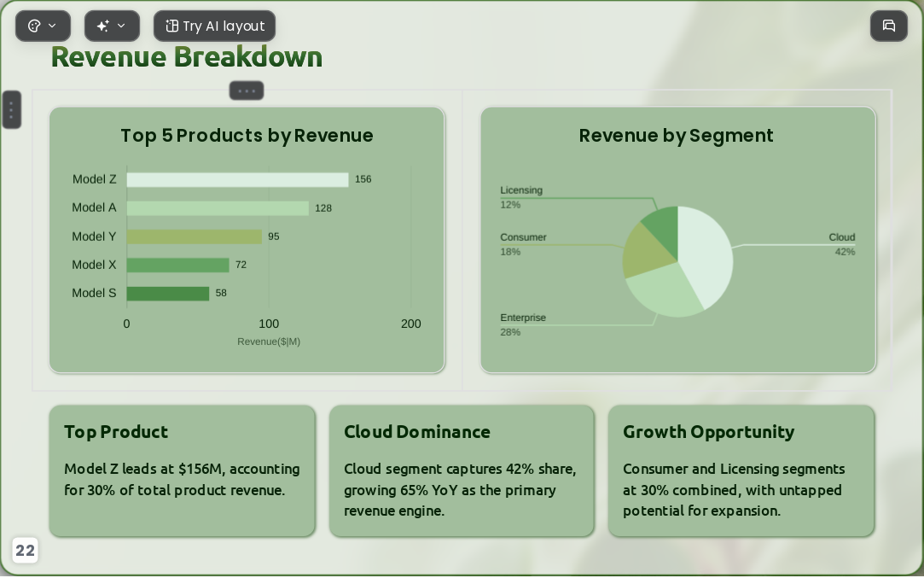Click the Revenue($|M) axis title
The height and width of the screenshot is (578, 924).
click(269, 342)
